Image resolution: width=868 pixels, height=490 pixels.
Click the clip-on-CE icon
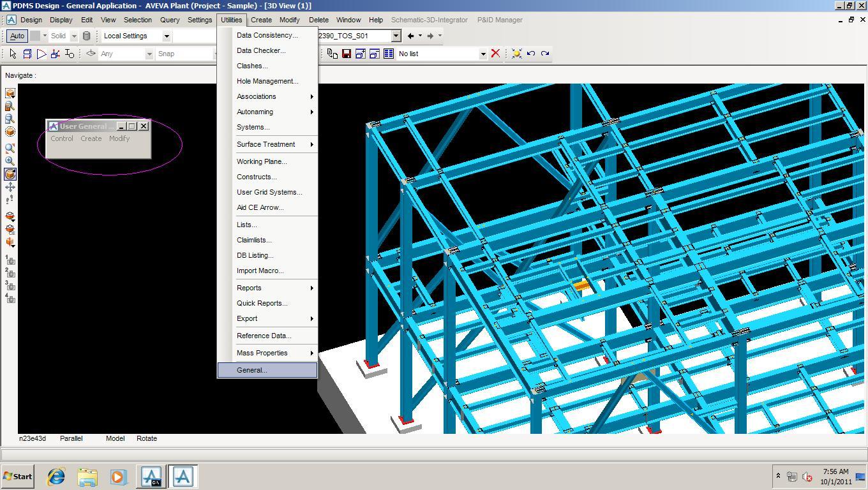pyautogui.click(x=10, y=229)
